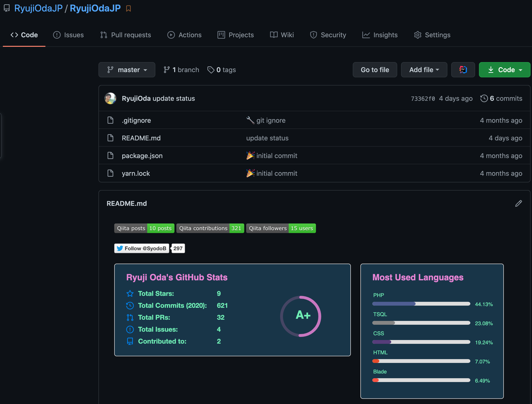The height and width of the screenshot is (404, 532).
Task: Click the pencil edit README icon
Action: [x=518, y=203]
